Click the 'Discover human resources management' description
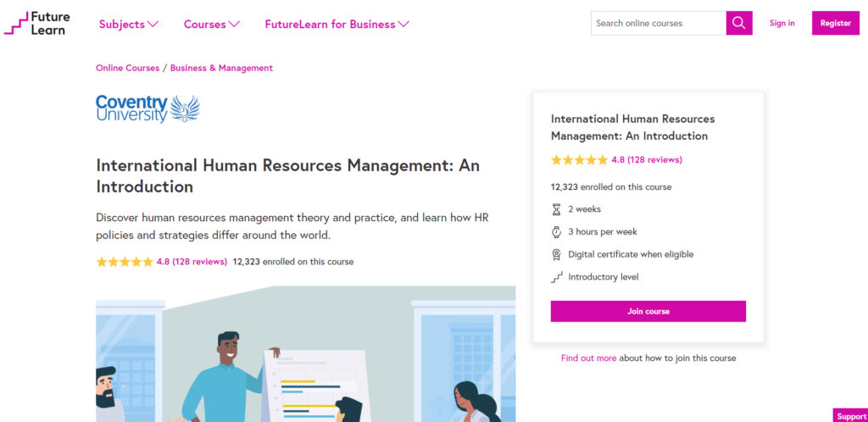Image resolution: width=868 pixels, height=422 pixels. [292, 226]
